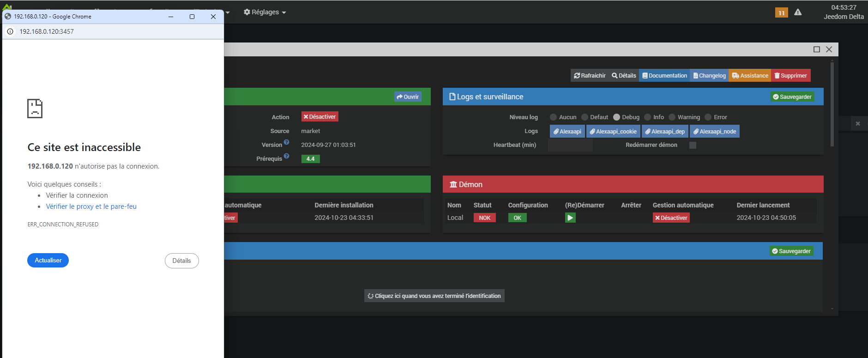Select the Aucun log level
The height and width of the screenshot is (358, 868).
point(553,117)
